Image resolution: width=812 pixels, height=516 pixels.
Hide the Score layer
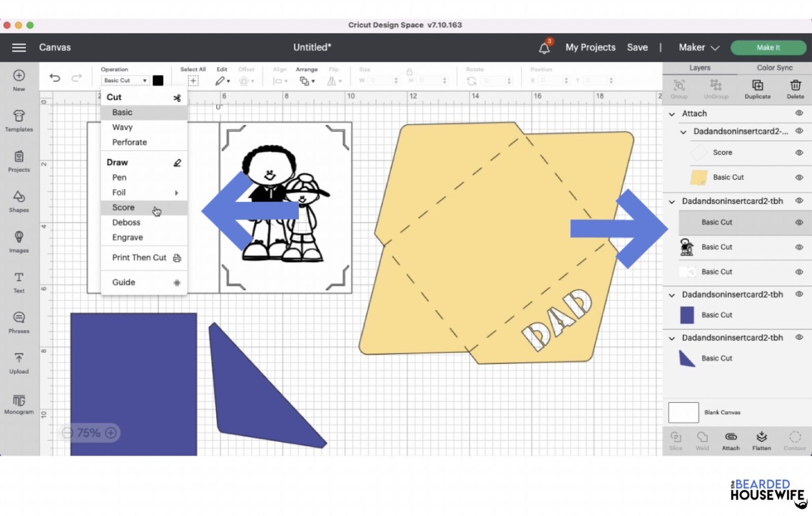798,152
